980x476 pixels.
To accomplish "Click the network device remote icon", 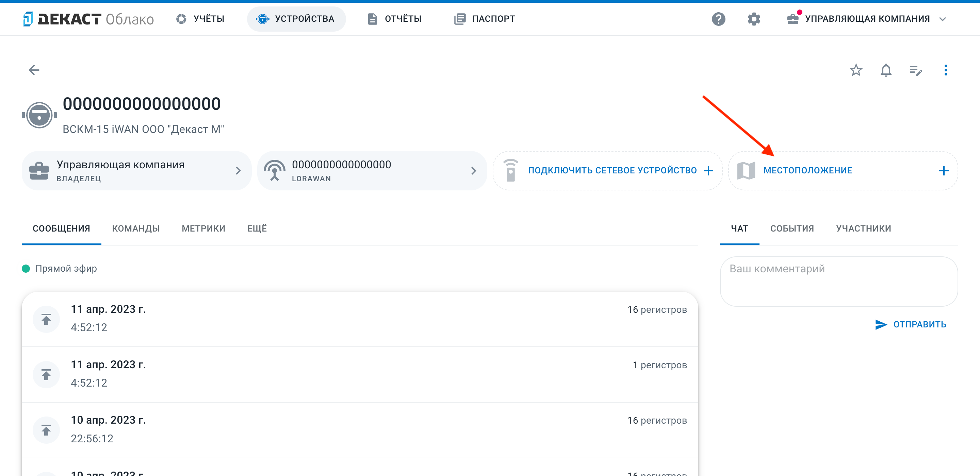I will click(510, 170).
